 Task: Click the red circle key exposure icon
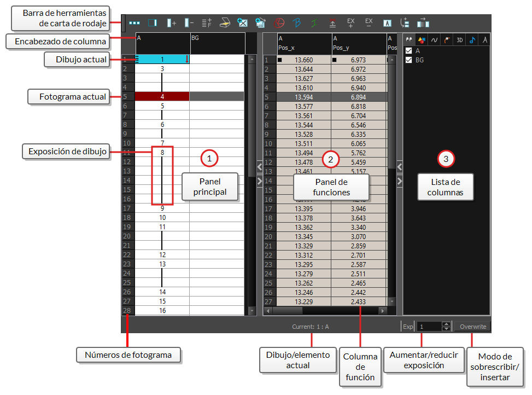pos(279,23)
